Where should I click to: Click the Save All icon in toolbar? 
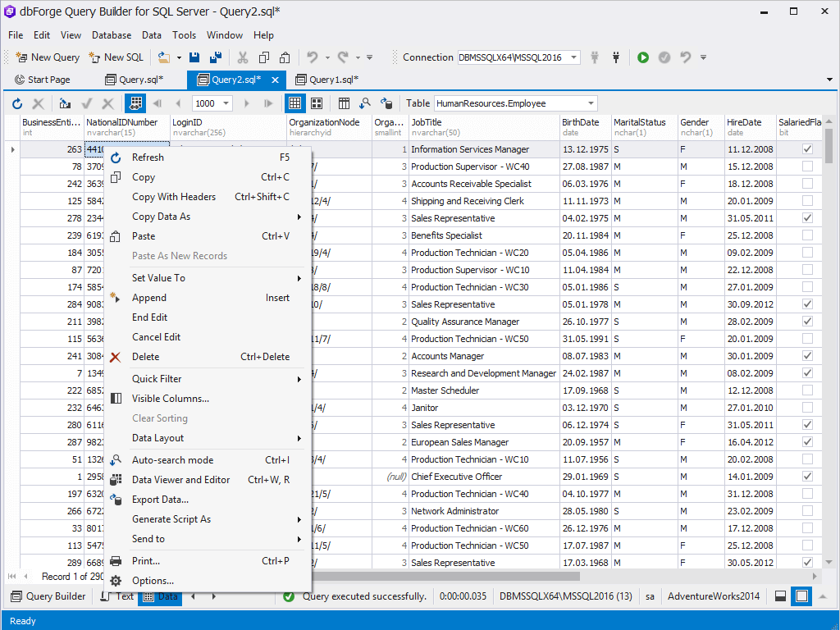[x=216, y=57]
